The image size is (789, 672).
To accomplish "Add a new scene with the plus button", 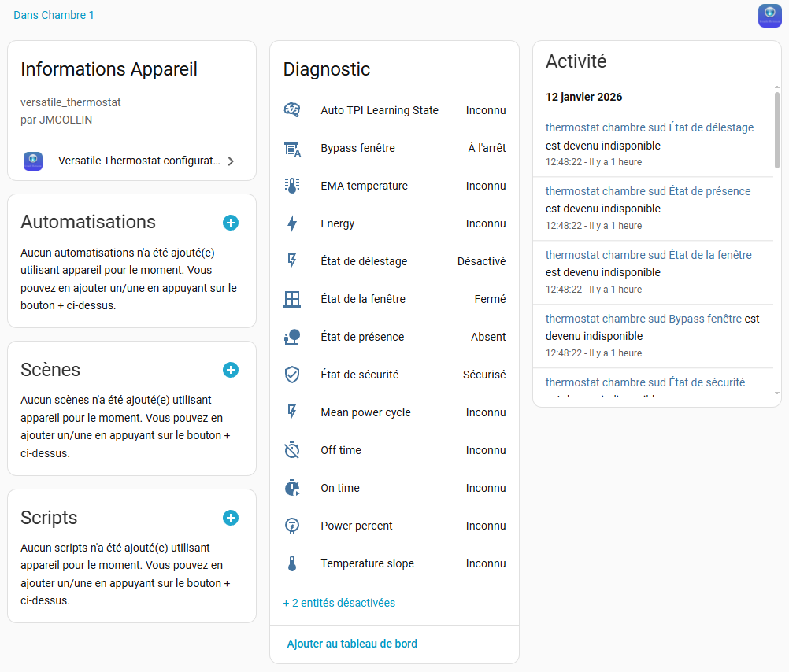I will coord(230,370).
